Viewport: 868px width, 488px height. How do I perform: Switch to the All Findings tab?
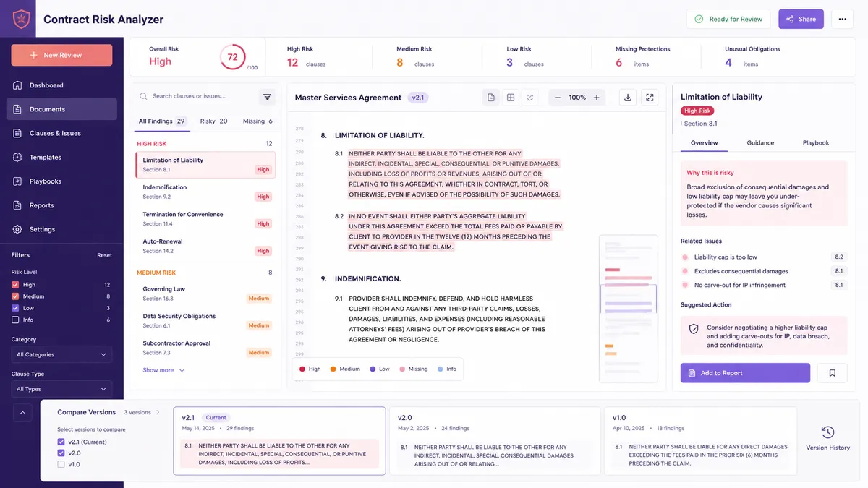[162, 121]
